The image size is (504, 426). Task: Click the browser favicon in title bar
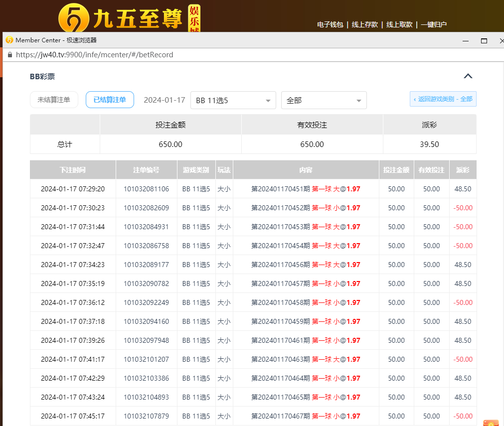[9, 40]
